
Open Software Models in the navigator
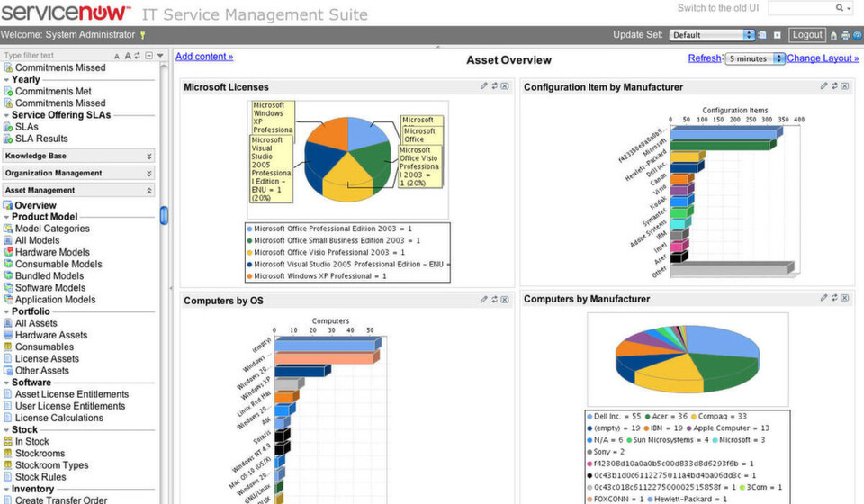[50, 287]
